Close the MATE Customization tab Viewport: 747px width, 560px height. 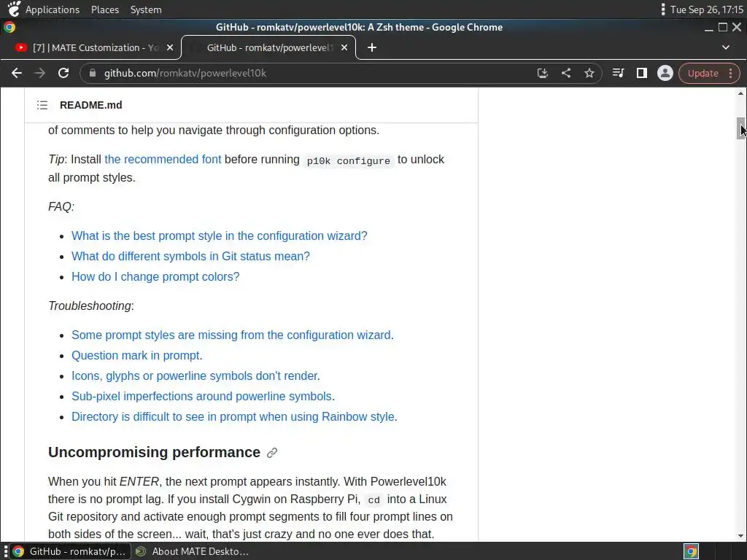pyautogui.click(x=169, y=47)
